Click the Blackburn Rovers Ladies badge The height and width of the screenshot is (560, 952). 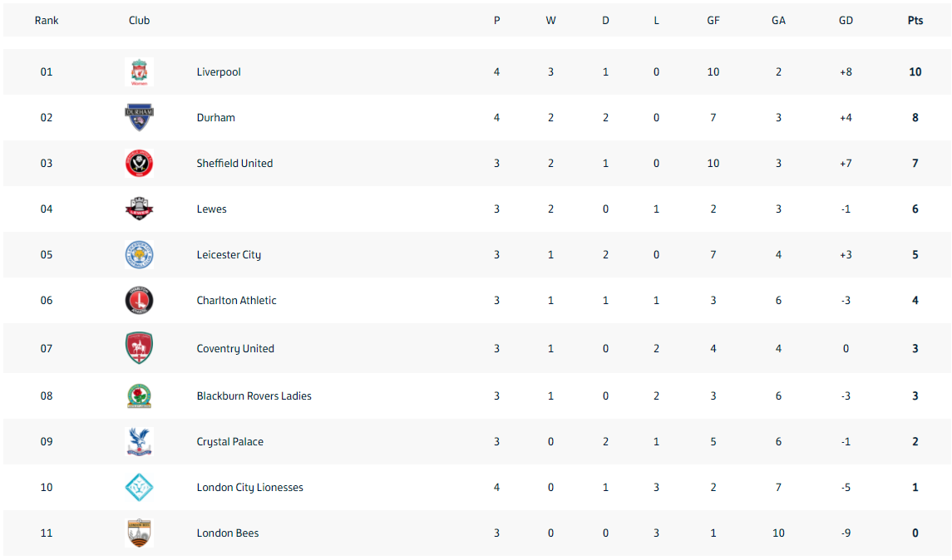coord(139,396)
